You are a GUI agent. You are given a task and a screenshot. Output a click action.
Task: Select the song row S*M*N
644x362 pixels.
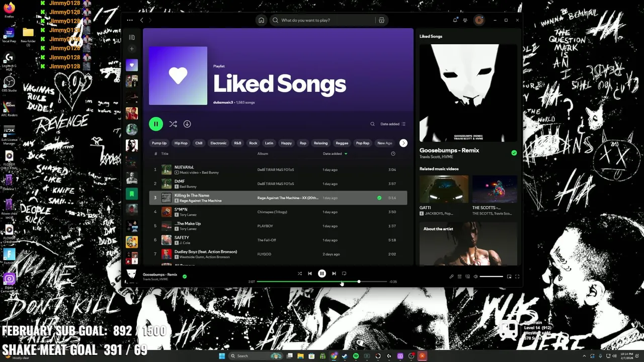(x=278, y=212)
